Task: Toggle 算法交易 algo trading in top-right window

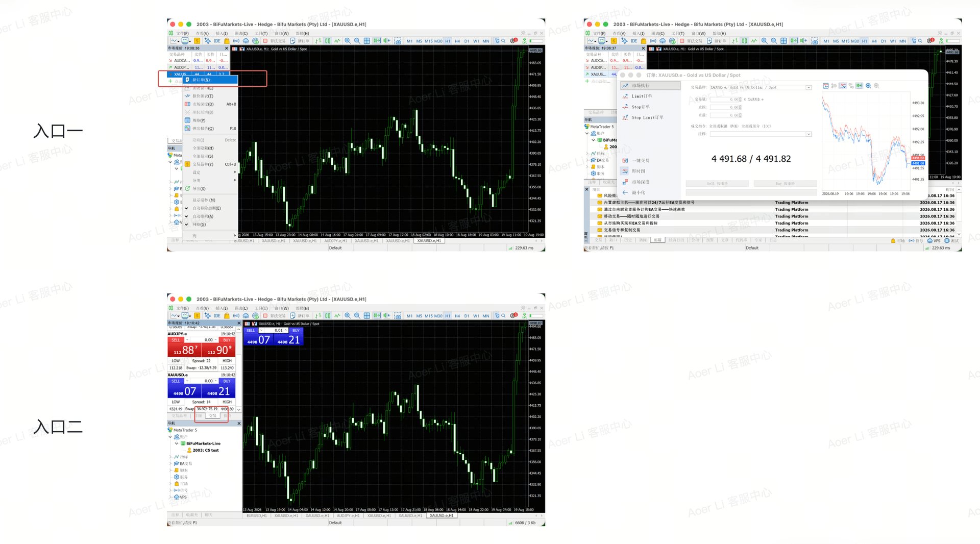Action: [690, 41]
